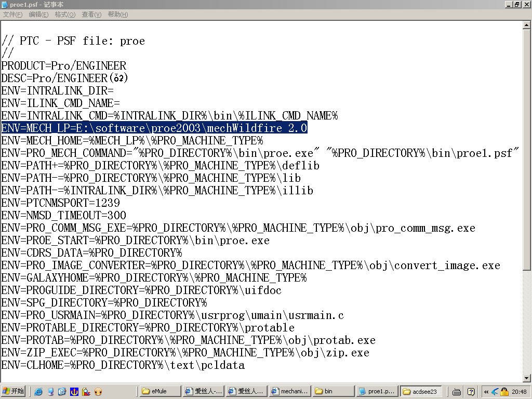Click the ENV=PRO_COMM_MSG_EXE line

coord(238,228)
